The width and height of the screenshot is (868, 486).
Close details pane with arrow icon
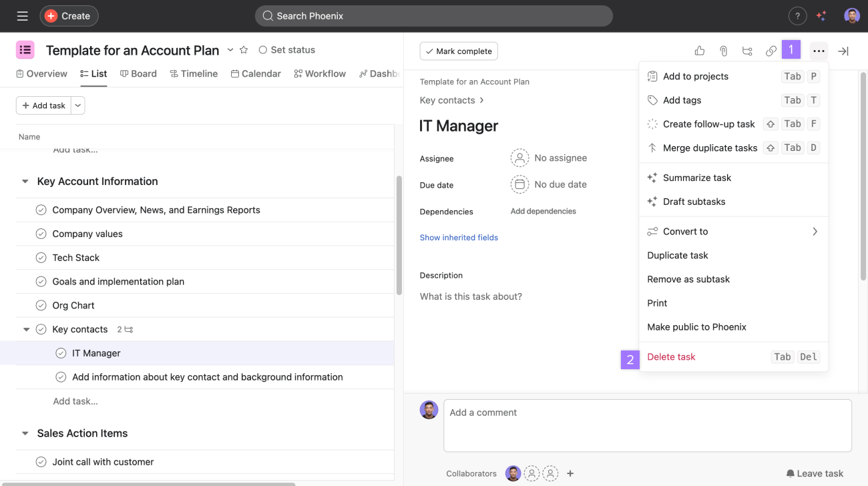coord(843,51)
